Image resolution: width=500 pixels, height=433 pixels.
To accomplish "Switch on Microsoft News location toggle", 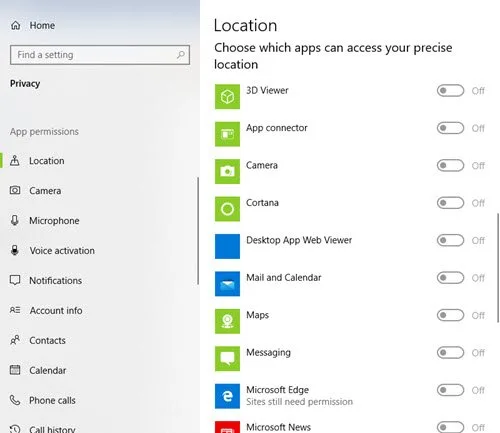I will pos(450,427).
